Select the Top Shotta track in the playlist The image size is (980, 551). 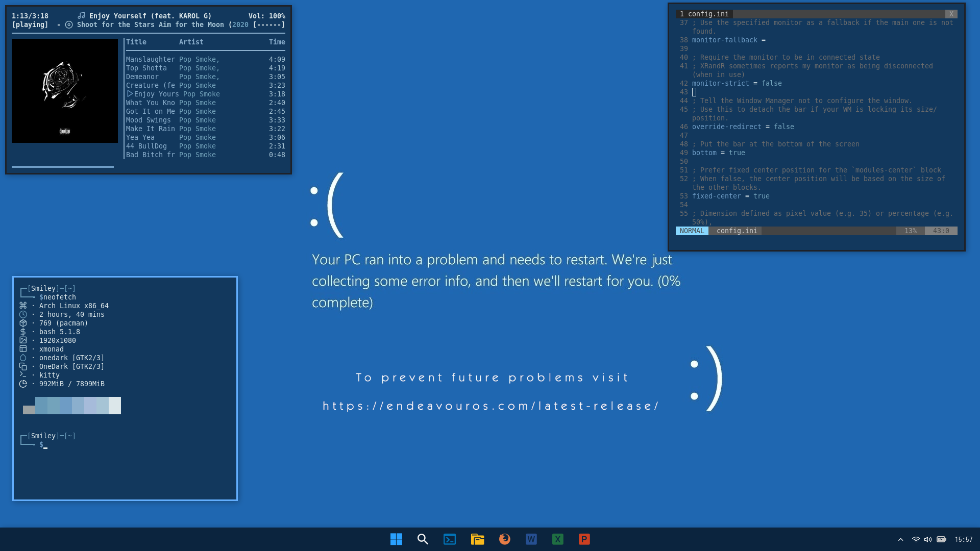(x=206, y=68)
